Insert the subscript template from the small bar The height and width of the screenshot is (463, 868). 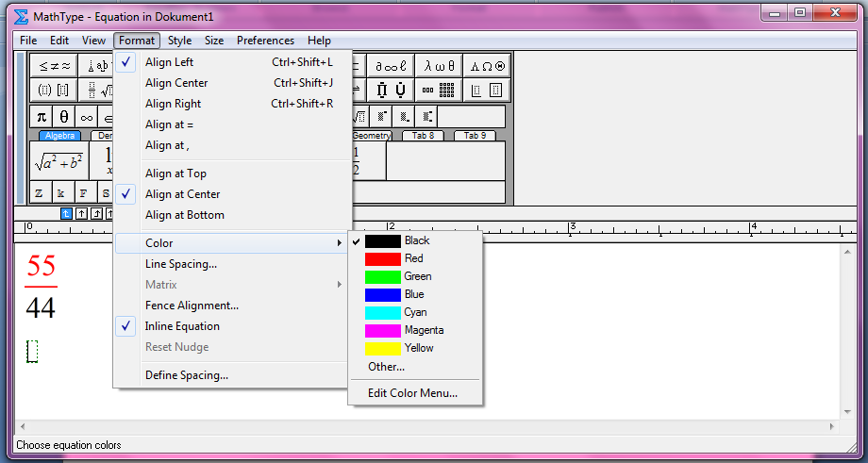(x=404, y=117)
